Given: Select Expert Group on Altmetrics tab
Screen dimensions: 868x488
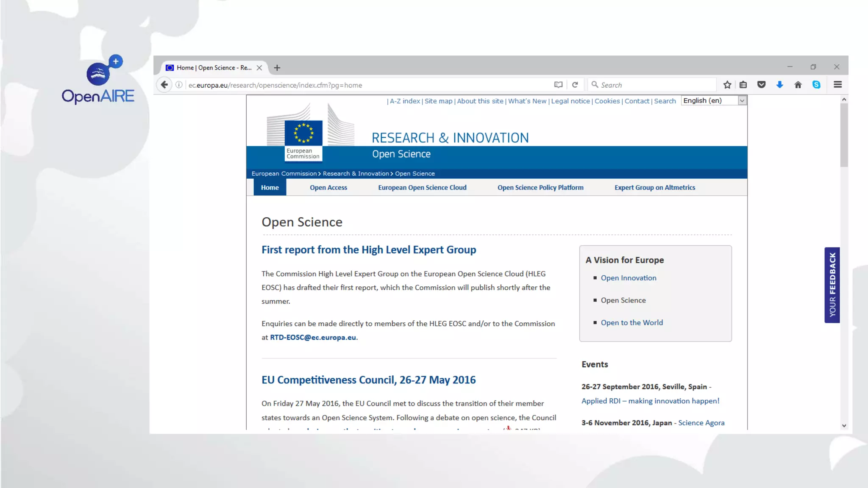Looking at the screenshot, I should click(654, 187).
